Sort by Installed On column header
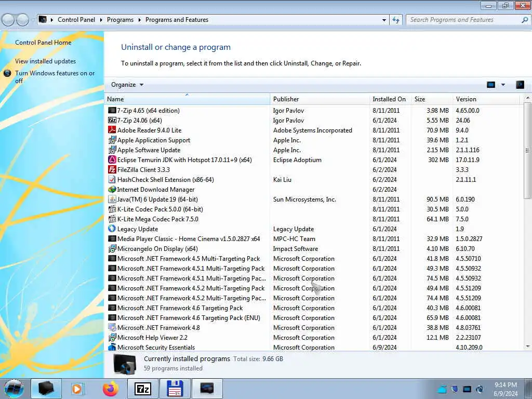Image resolution: width=532 pixels, height=399 pixels. tap(391, 99)
